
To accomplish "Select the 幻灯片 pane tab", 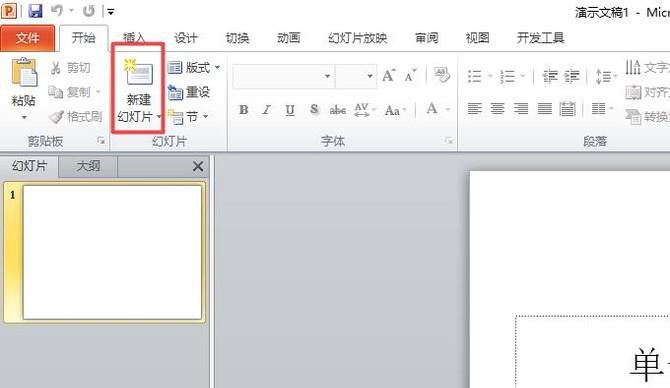I will coord(29,166).
